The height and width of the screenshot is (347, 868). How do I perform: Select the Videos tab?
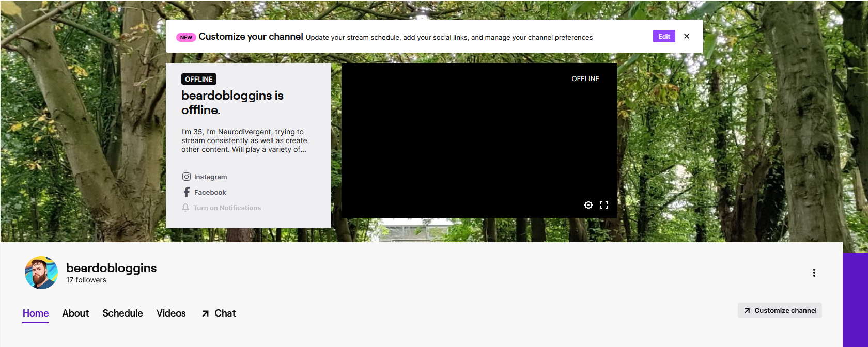tap(171, 313)
